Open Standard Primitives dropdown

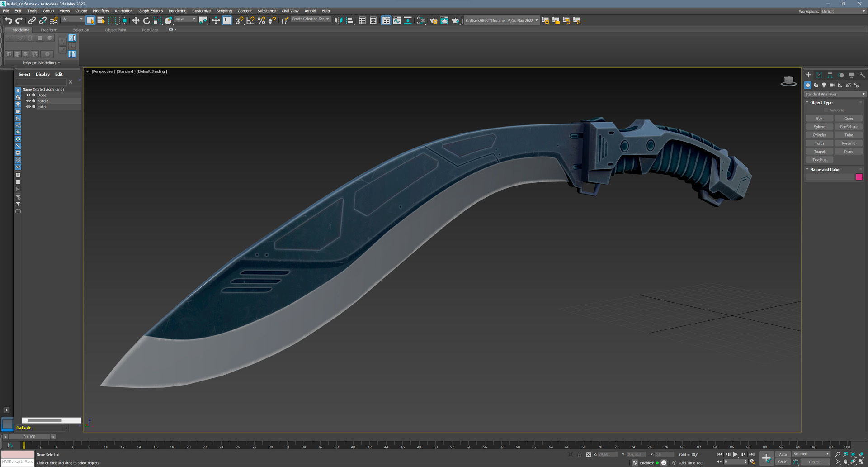(x=835, y=94)
